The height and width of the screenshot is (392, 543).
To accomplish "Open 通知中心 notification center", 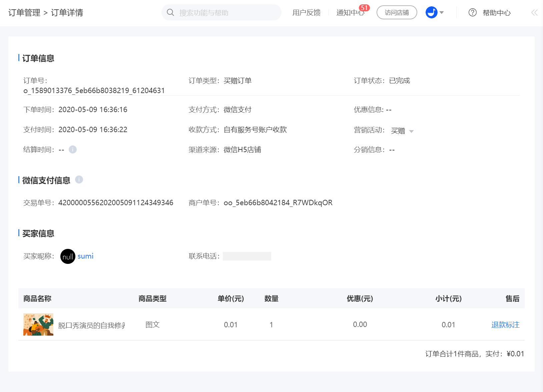I will pos(350,13).
